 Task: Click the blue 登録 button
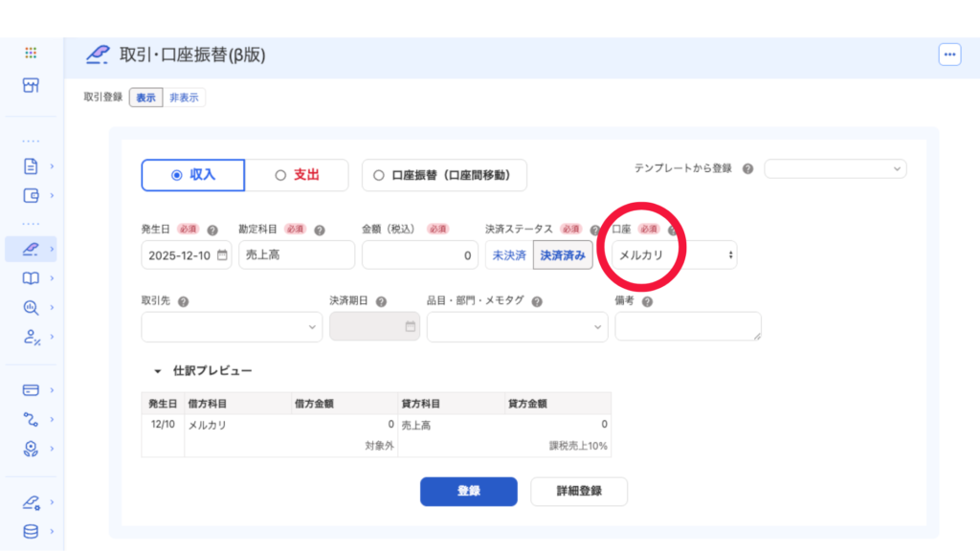468,491
